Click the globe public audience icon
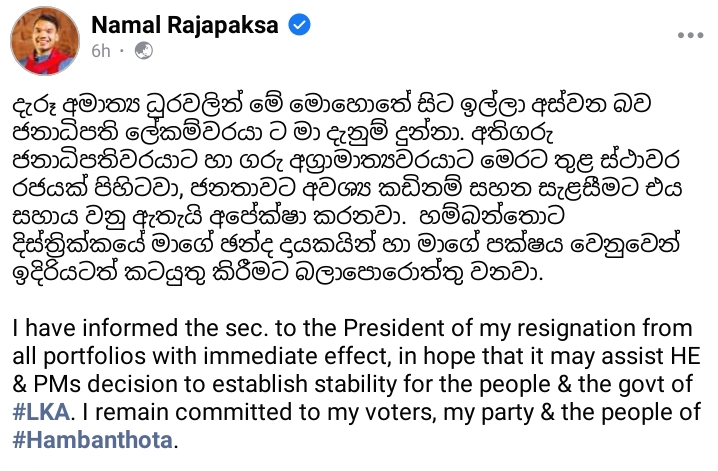 (x=144, y=51)
